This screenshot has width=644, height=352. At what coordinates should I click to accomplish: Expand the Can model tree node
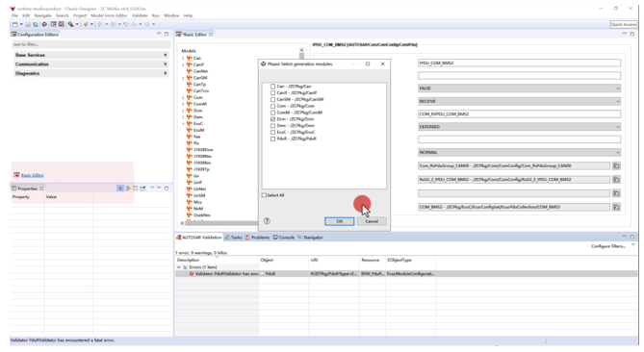[x=183, y=59]
